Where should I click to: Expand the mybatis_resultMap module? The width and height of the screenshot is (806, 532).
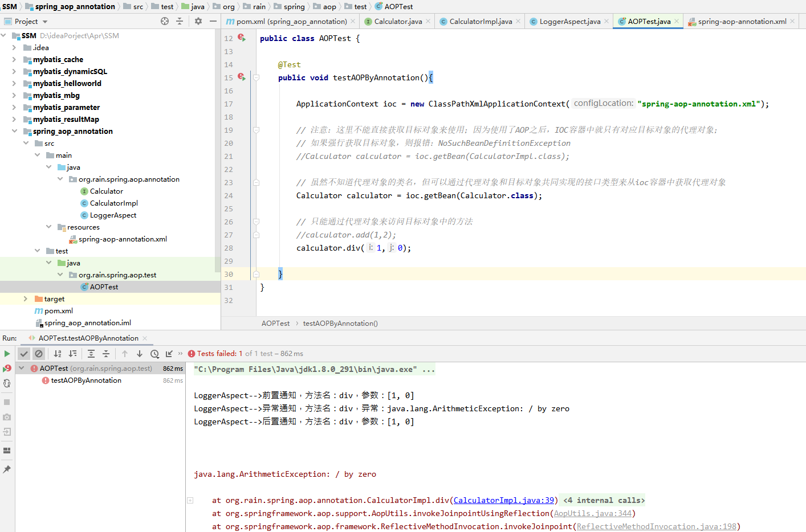coord(14,119)
